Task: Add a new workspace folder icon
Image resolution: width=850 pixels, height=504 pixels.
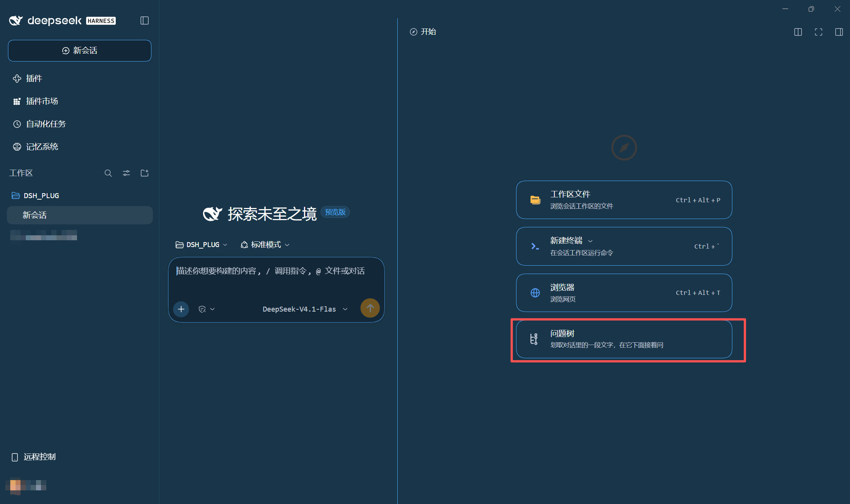Action: (x=145, y=173)
